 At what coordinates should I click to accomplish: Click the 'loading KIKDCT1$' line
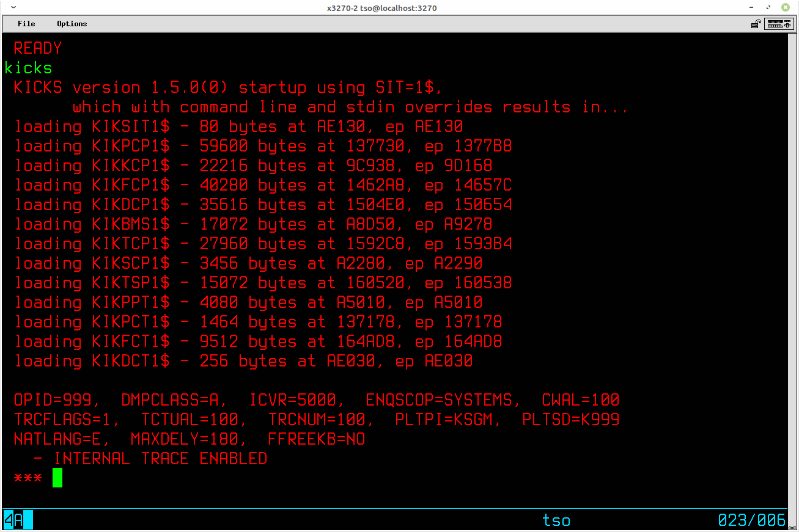[x=243, y=361]
